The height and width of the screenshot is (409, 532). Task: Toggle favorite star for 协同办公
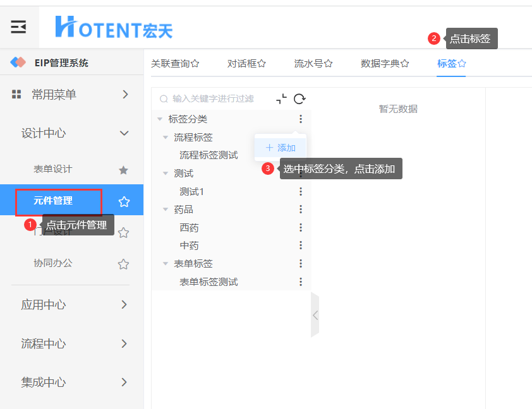pyautogui.click(x=124, y=264)
